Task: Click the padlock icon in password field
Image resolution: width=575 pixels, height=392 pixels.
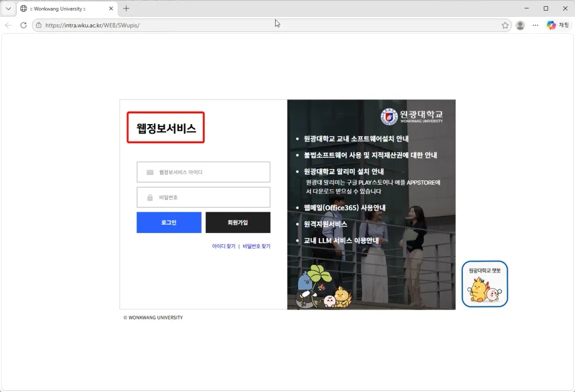Action: pos(150,198)
